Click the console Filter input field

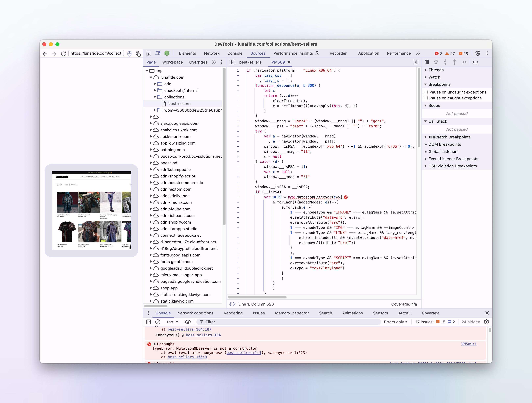(x=289, y=322)
